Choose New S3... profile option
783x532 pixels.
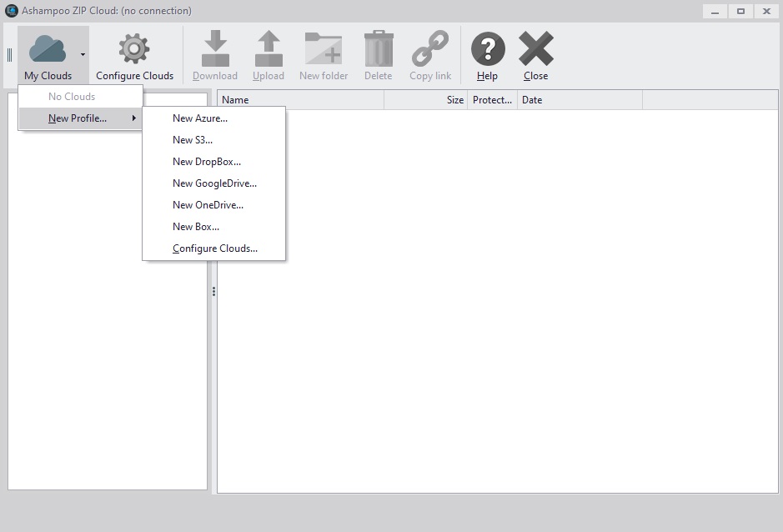tap(193, 140)
